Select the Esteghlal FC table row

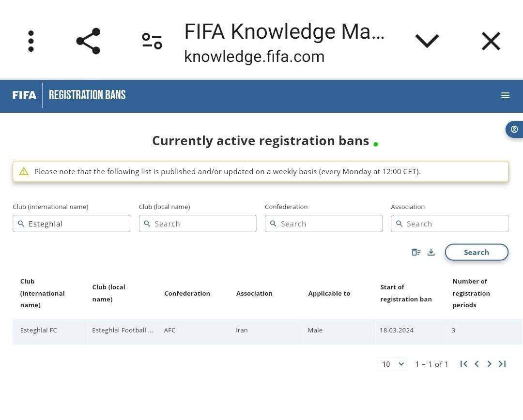click(x=267, y=331)
